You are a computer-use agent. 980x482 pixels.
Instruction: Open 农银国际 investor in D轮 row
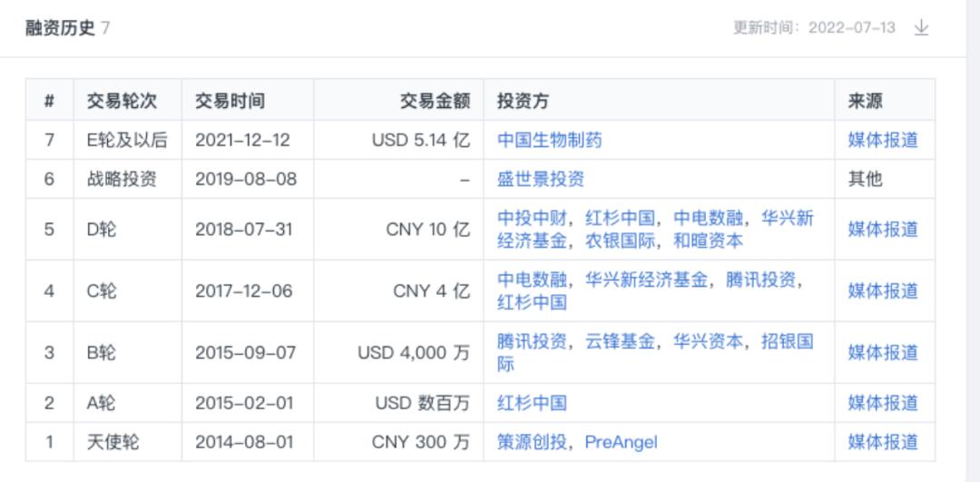620,241
